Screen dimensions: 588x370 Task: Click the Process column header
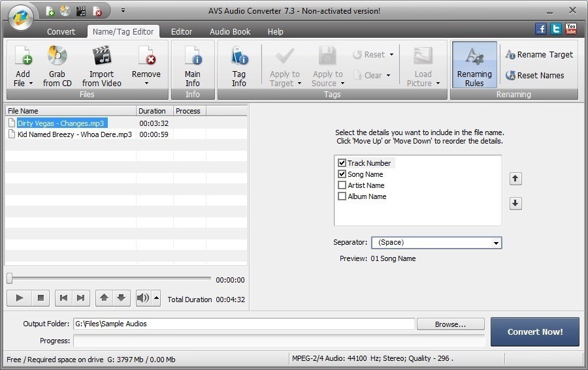coord(189,111)
